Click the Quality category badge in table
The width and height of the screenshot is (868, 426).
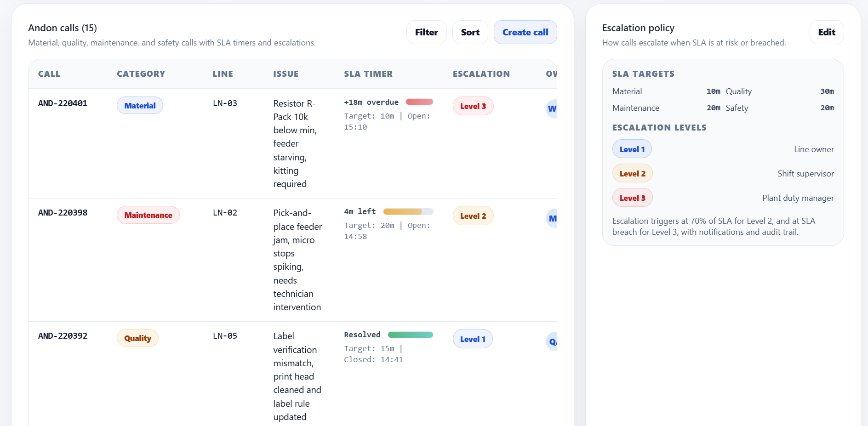[137, 338]
